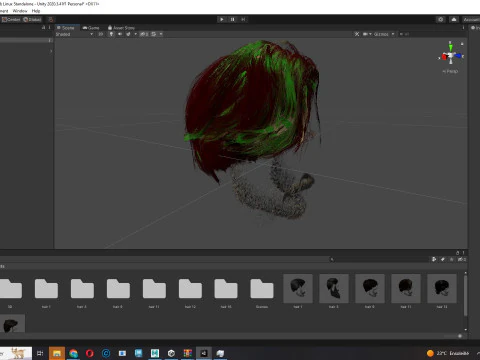Toggle the Hierarchy panel lock icon
Screen dimensions: 480x360
click(44, 28)
